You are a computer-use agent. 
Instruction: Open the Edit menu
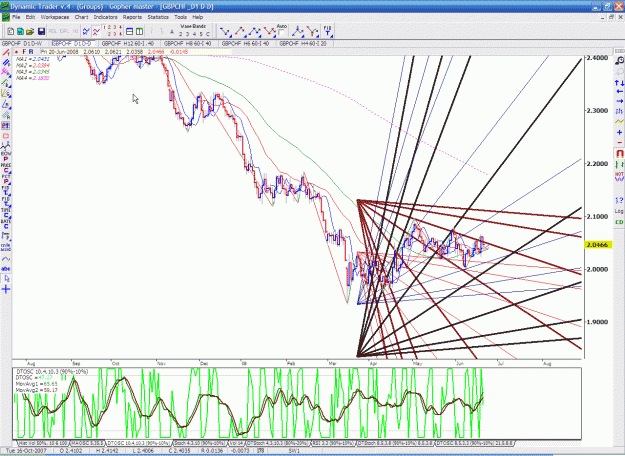30,17
